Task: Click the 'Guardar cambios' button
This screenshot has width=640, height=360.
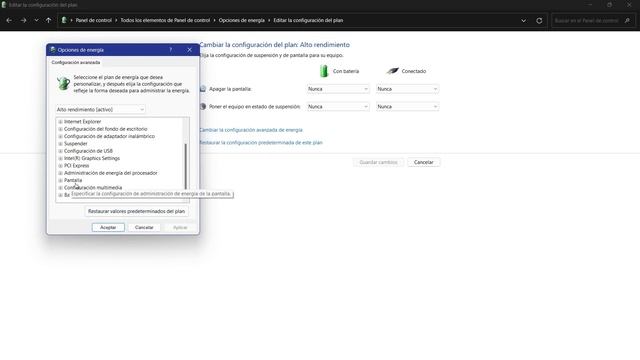Action: click(378, 162)
